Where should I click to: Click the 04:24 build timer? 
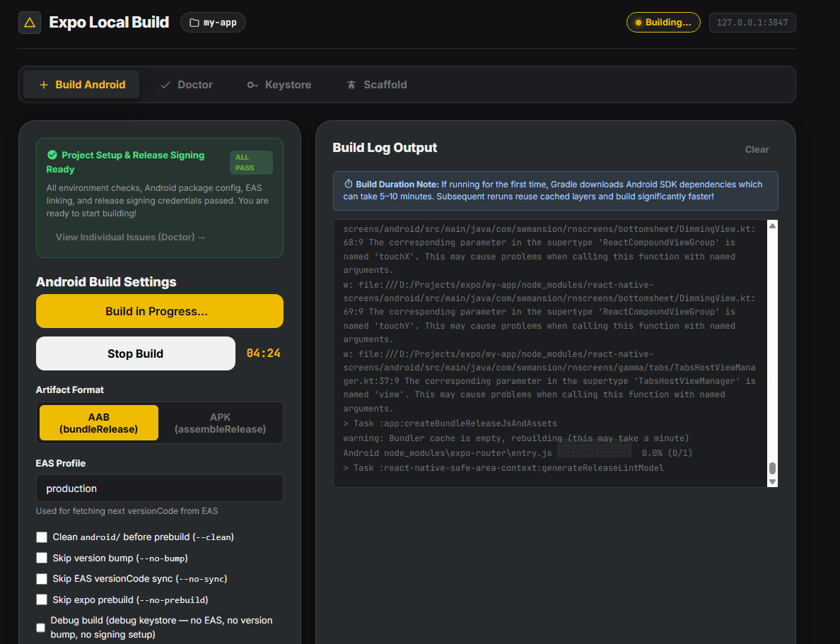(263, 353)
